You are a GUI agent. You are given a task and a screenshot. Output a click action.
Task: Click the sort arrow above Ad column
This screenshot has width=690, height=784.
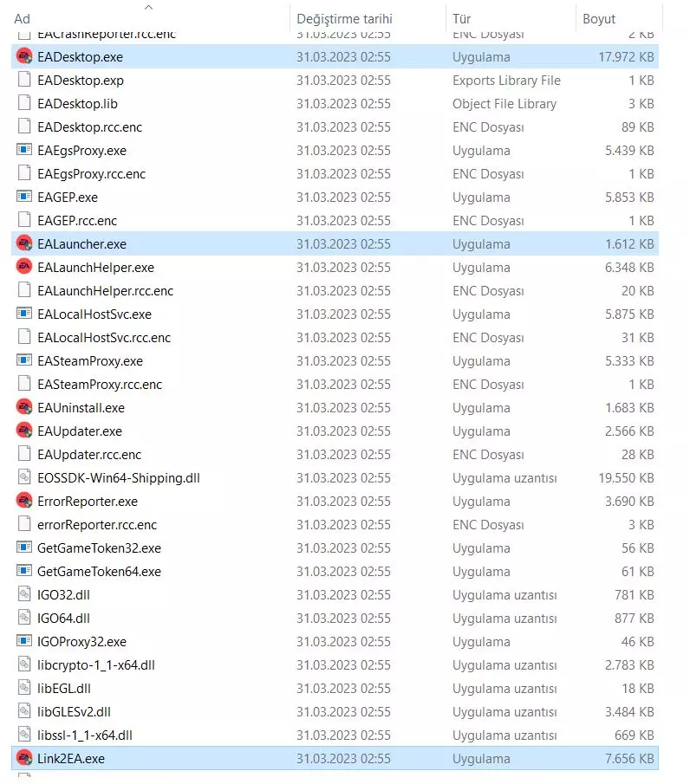(x=148, y=7)
